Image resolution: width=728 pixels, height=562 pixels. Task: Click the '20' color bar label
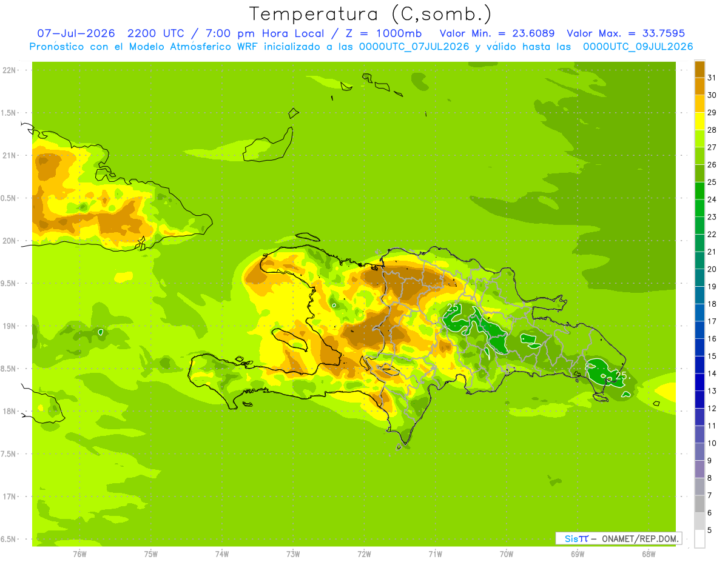712,269
